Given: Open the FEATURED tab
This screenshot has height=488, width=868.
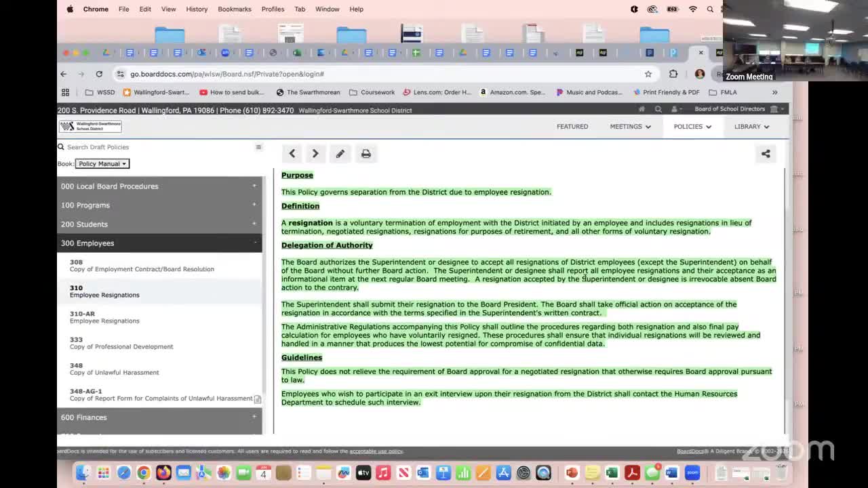Looking at the screenshot, I should pyautogui.click(x=572, y=126).
